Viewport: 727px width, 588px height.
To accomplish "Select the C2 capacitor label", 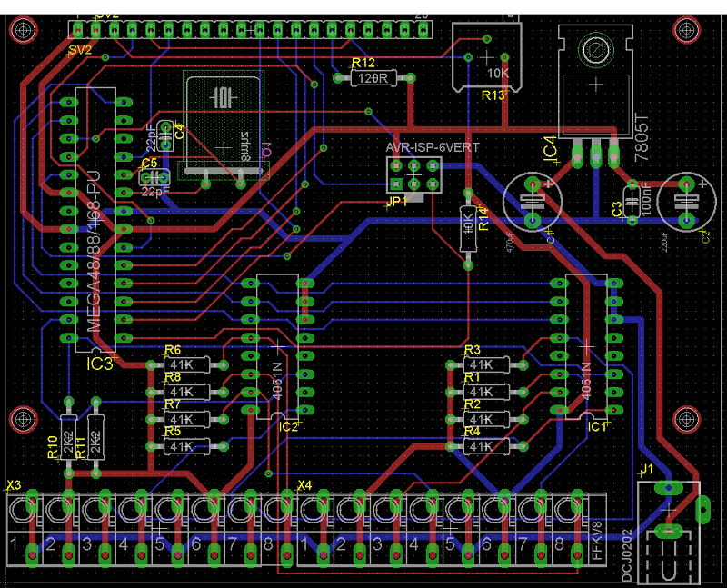I will [x=706, y=237].
